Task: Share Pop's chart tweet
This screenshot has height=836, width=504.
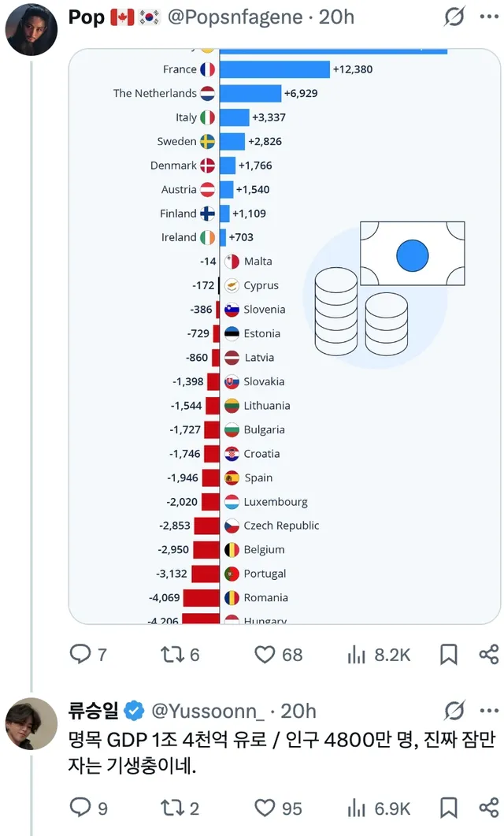Action: (488, 654)
